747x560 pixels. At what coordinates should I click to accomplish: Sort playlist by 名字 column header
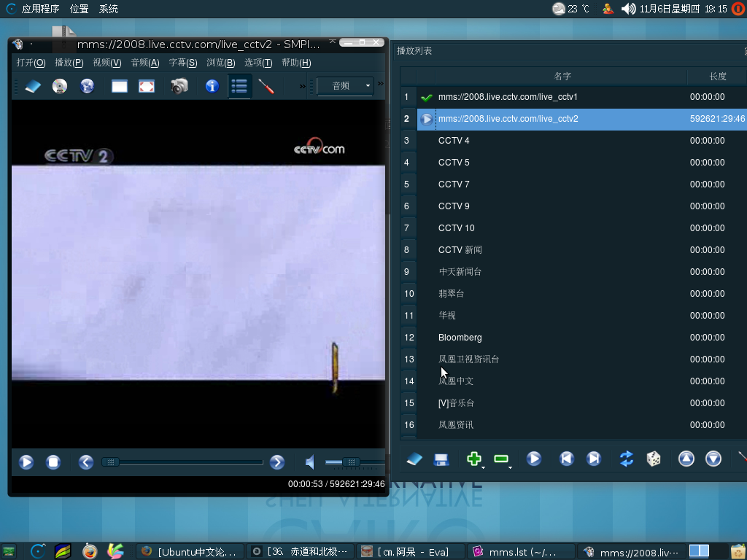pyautogui.click(x=562, y=76)
